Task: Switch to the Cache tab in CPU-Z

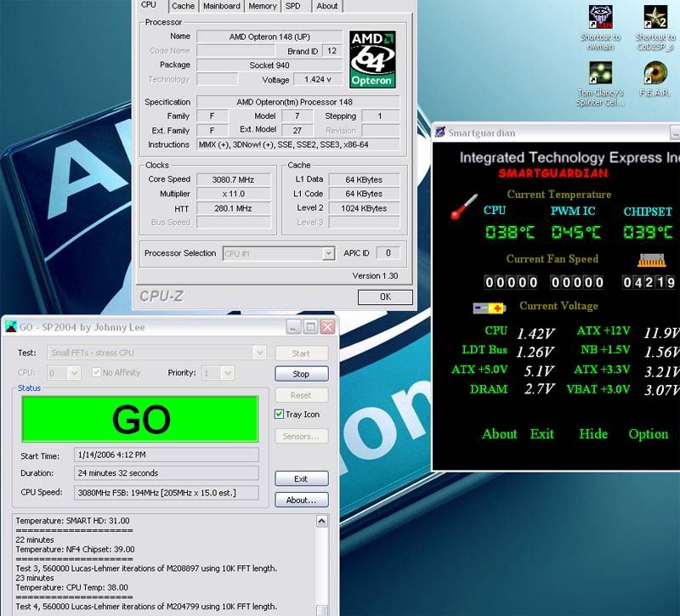Action: [183, 6]
